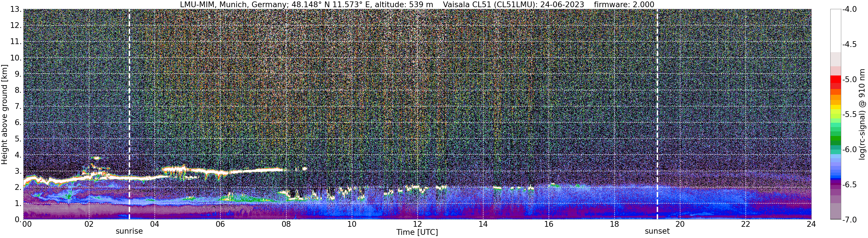Click the '20' time axis tick label
Viewport: 868px width, 238px height.
pos(680,224)
